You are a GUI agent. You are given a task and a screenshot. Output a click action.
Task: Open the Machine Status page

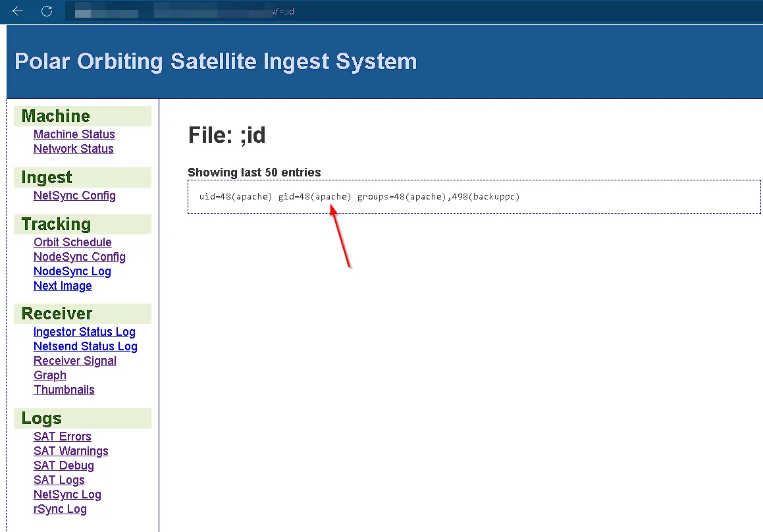[74, 134]
